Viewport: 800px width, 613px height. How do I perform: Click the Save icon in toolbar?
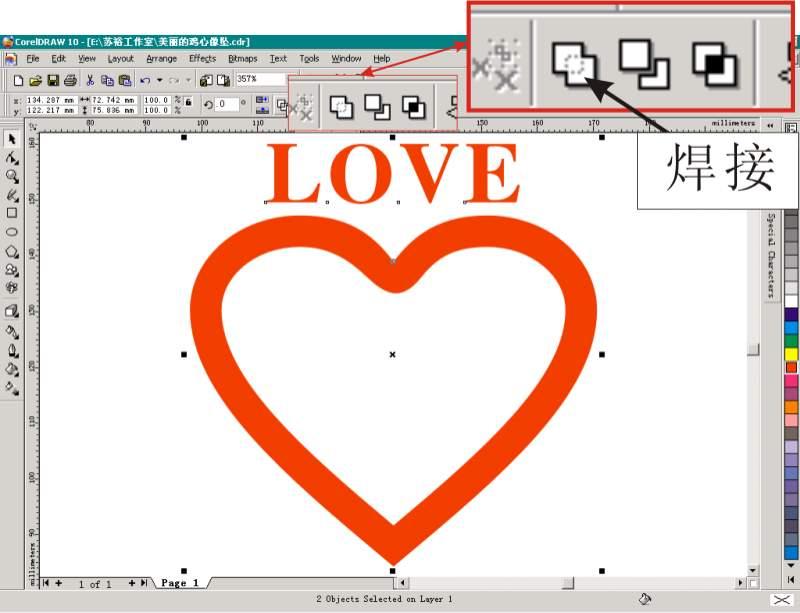point(53,80)
